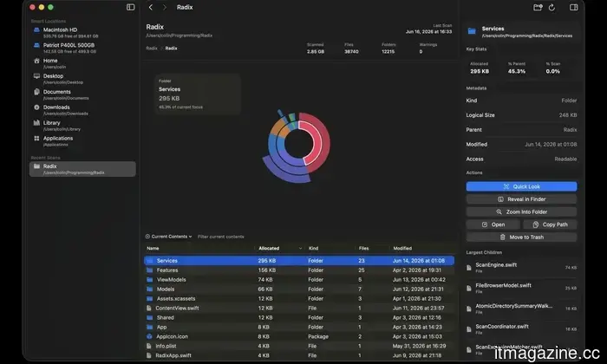Select the AppIcon.icon package row
The height and width of the screenshot is (364, 607).
tap(299, 336)
